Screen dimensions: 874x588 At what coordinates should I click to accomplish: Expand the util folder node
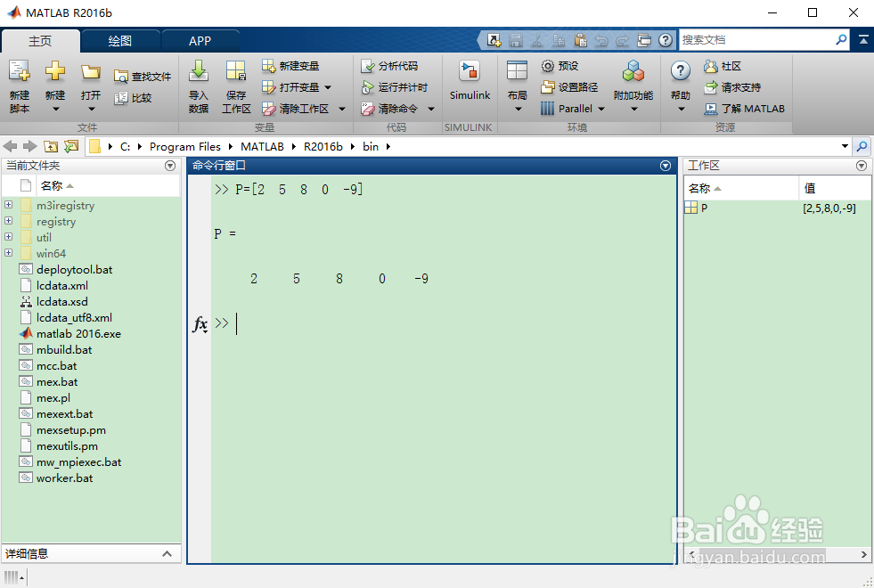coord(8,237)
